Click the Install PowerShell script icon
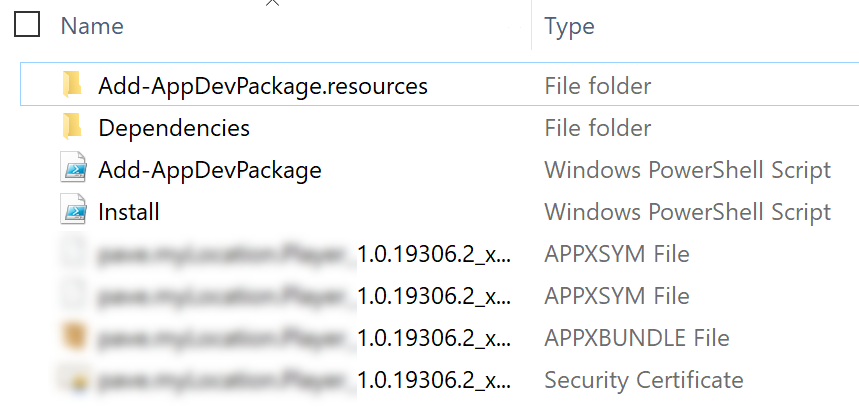Screen dimensions: 859x408 (73, 211)
